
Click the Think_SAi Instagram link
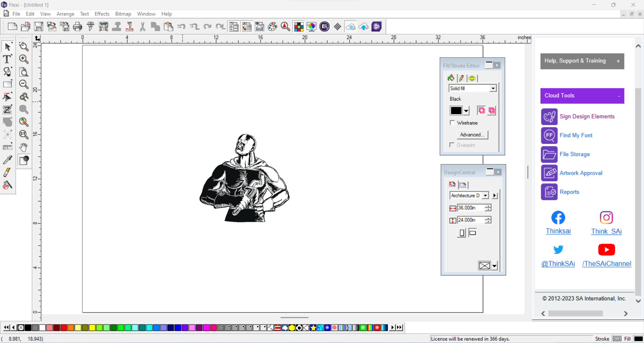pyautogui.click(x=606, y=231)
